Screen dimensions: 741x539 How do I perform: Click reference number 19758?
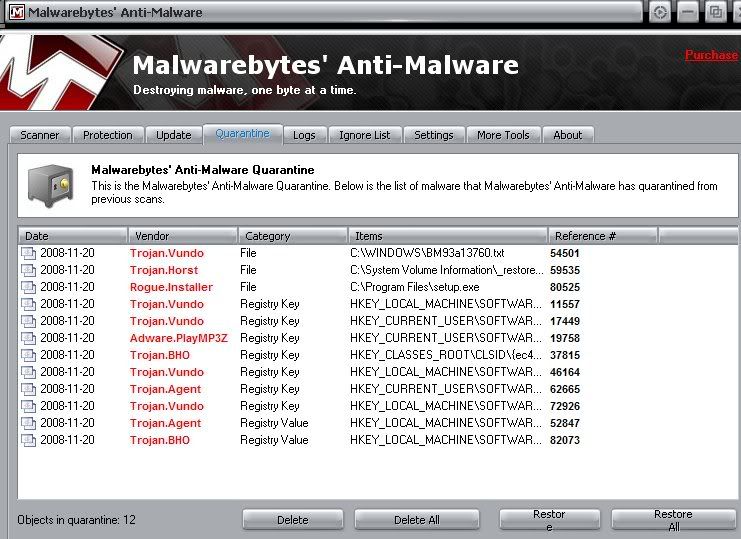[565, 338]
